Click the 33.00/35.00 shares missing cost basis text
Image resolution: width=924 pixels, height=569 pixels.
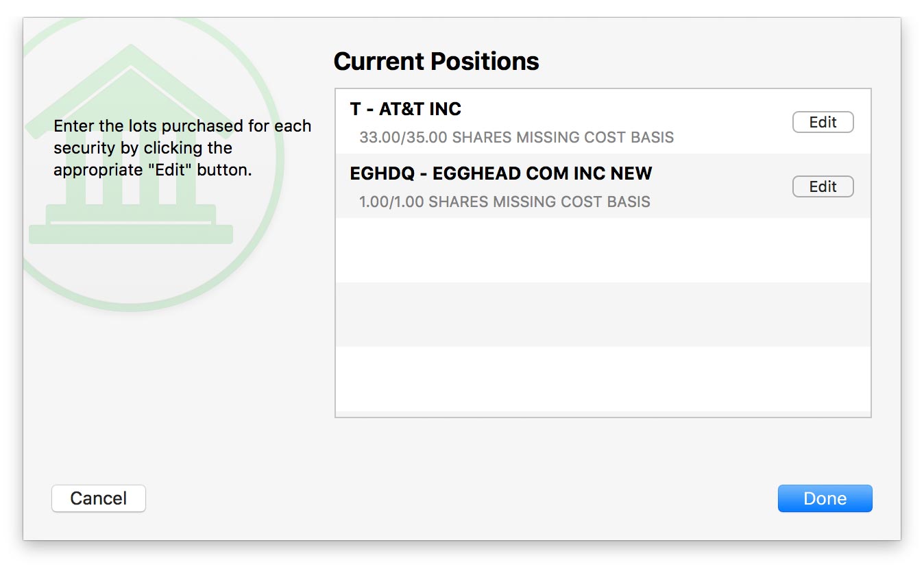(x=516, y=137)
